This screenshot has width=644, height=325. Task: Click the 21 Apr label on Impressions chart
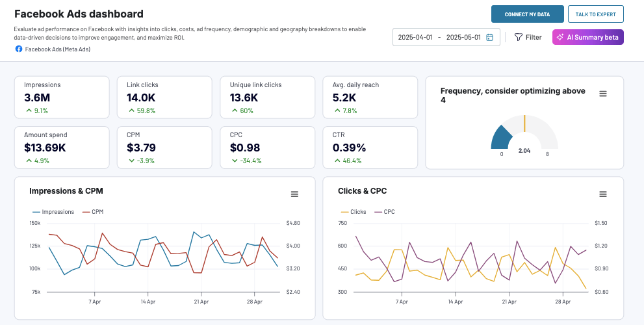[x=201, y=302]
